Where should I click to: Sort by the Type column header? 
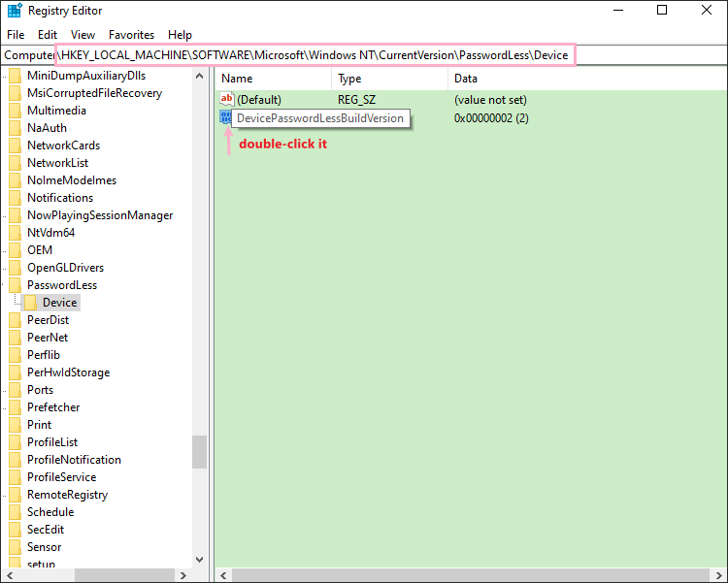pyautogui.click(x=389, y=79)
